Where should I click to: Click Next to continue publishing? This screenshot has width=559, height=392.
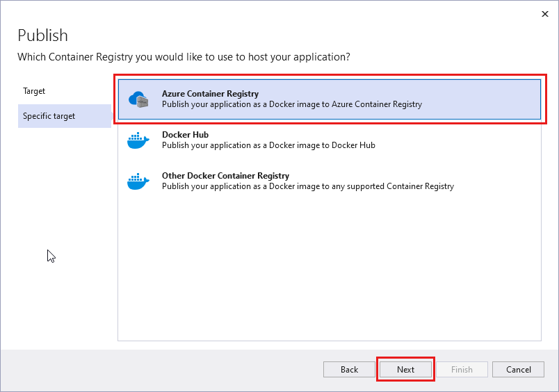pos(406,370)
